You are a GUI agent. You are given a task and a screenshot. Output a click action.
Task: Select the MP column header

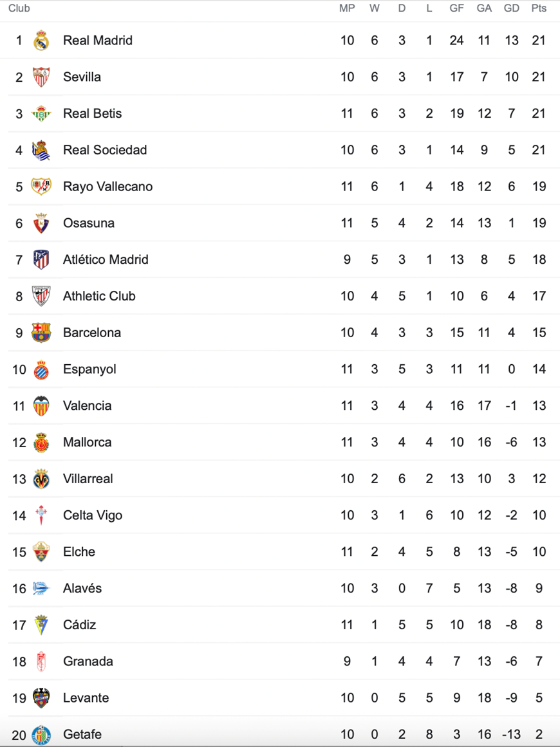pos(347,8)
